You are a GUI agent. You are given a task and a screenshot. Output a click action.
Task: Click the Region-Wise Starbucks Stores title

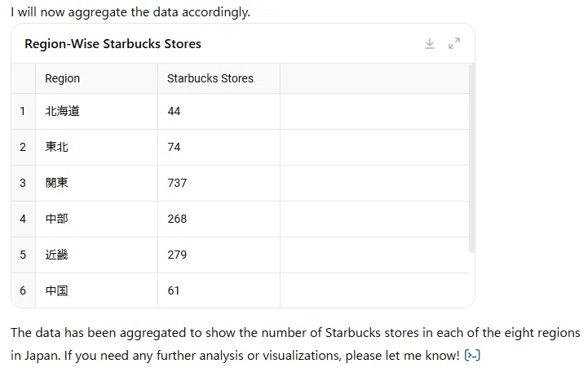(x=113, y=44)
